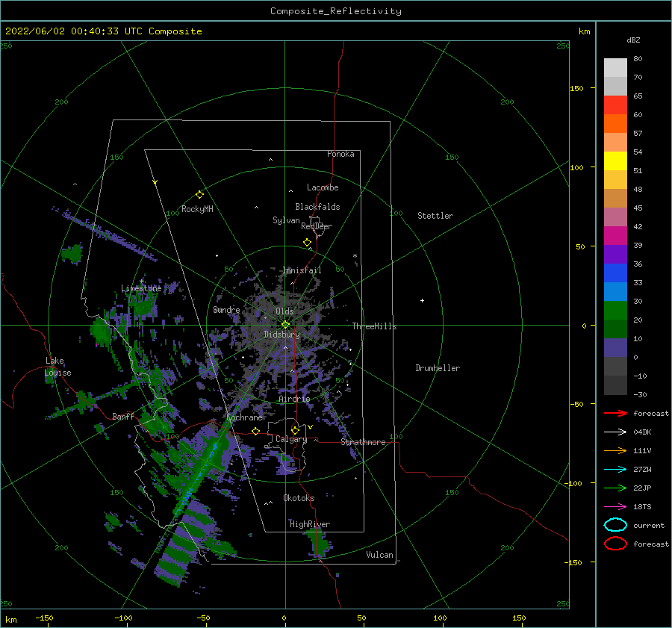Click the yellow -150 label on bottom axis

click(x=44, y=618)
